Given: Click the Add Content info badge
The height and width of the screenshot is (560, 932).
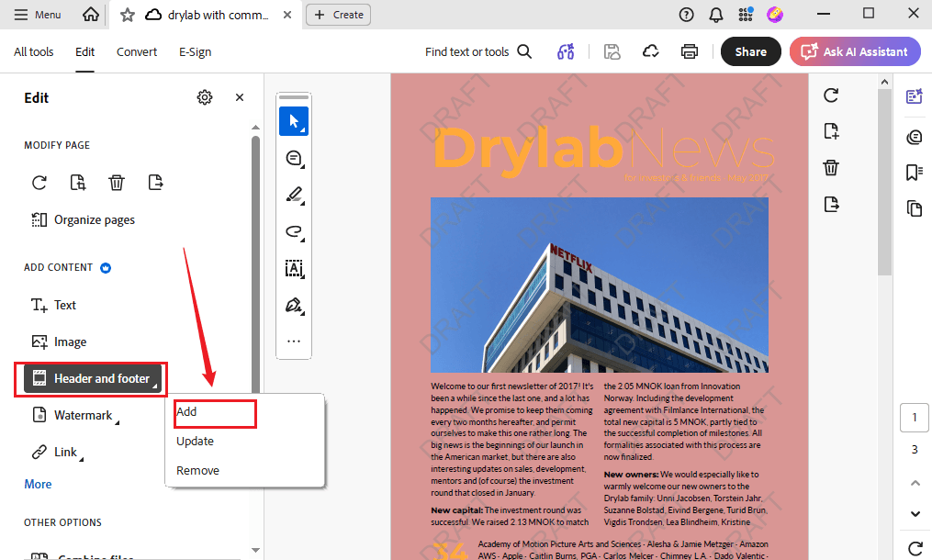Looking at the screenshot, I should pyautogui.click(x=106, y=267).
